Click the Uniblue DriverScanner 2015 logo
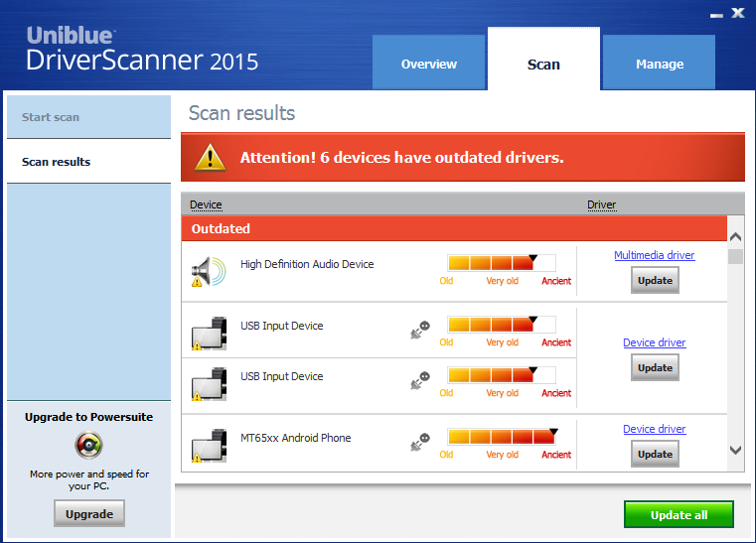 click(142, 50)
